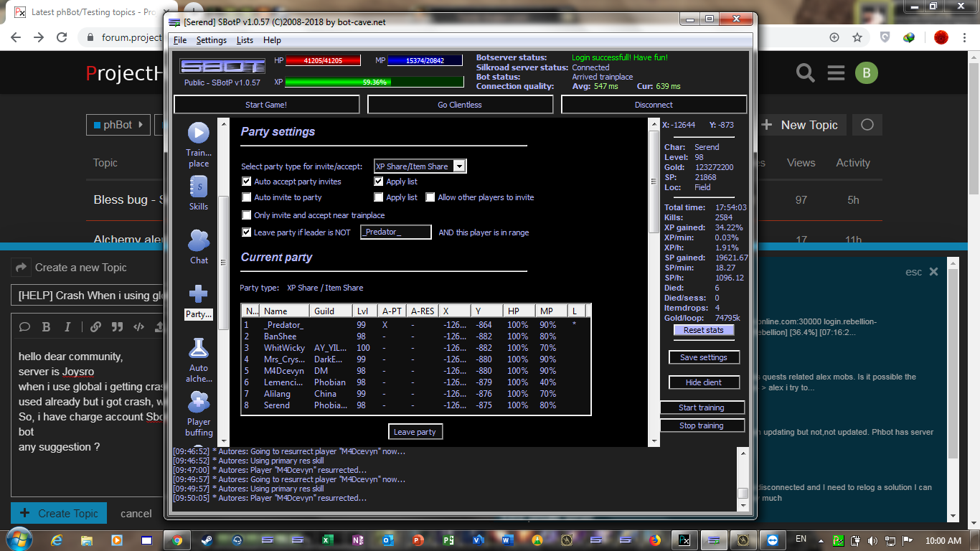Disable Auto accept party invites checkbox
Viewport: 980px width, 551px height.
(247, 182)
